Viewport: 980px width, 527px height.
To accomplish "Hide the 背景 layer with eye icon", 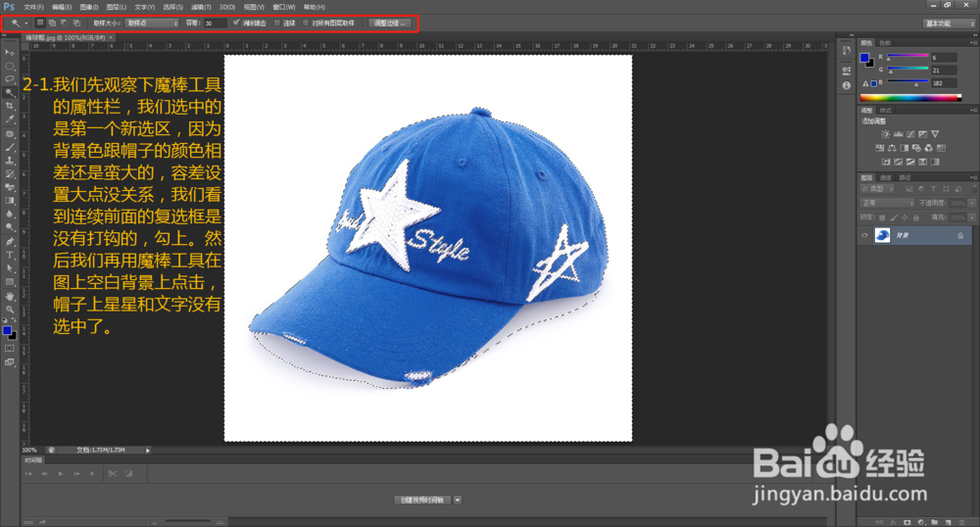I will pos(864,235).
